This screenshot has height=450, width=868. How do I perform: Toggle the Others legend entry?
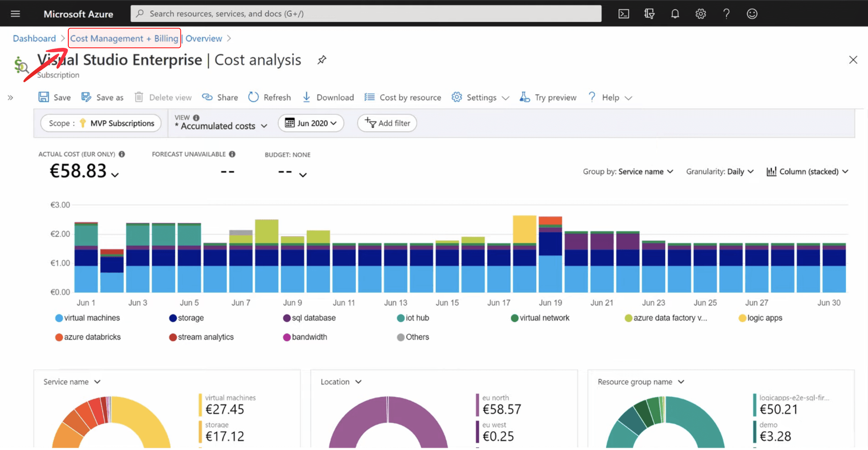pos(413,337)
